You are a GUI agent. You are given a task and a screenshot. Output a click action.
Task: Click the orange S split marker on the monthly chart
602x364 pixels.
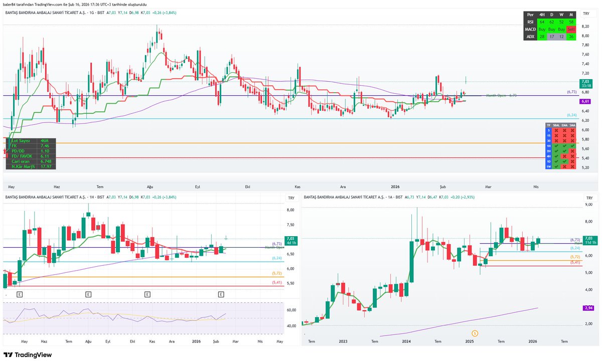475,333
